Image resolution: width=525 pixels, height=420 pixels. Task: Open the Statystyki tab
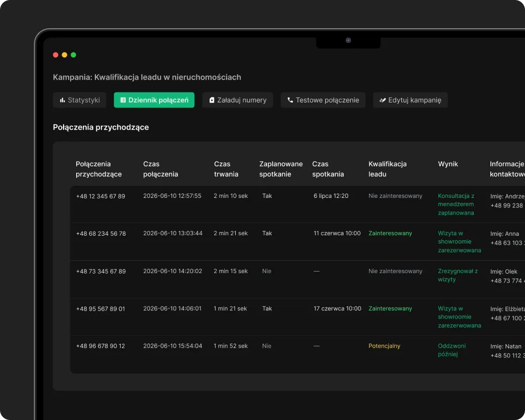tap(79, 100)
